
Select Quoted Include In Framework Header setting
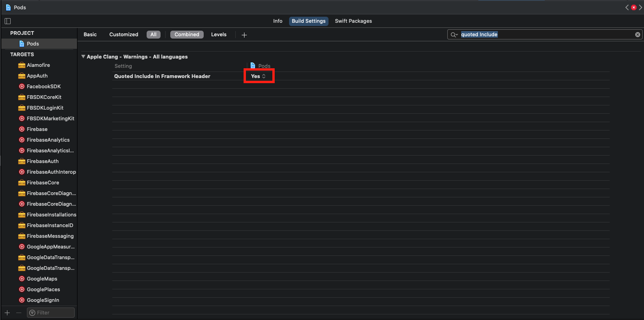(162, 76)
